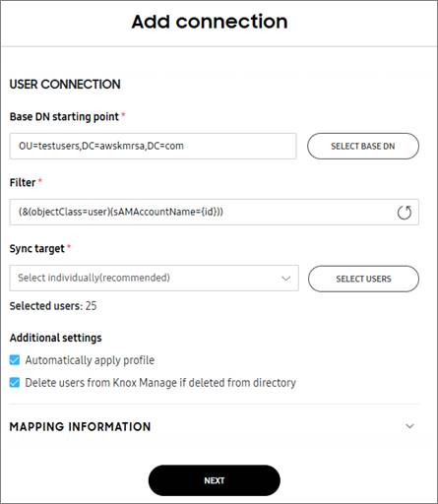Click the chevron in the Sync target box

click(286, 279)
